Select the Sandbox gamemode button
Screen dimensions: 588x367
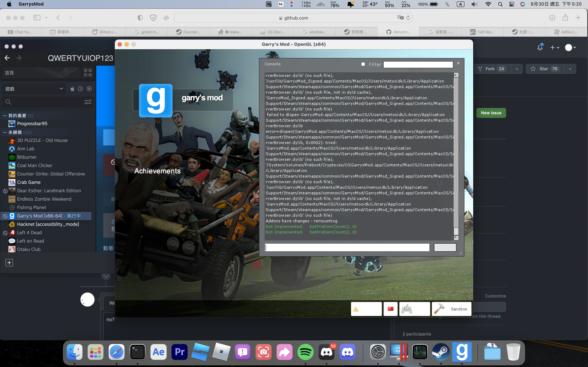[451, 309]
